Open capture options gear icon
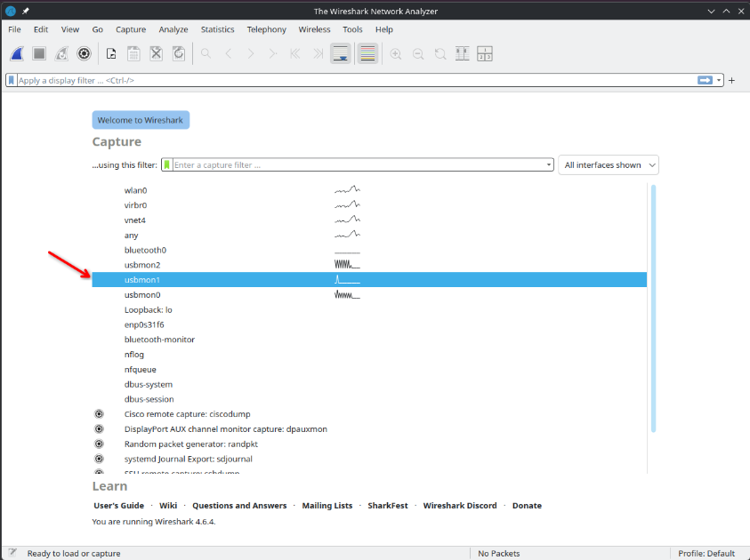The image size is (750, 560). point(85,53)
